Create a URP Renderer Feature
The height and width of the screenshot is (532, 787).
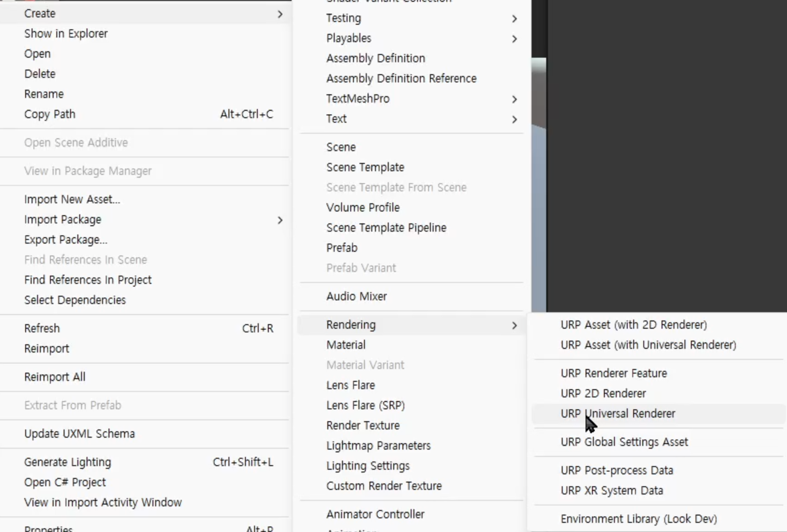(659, 374)
